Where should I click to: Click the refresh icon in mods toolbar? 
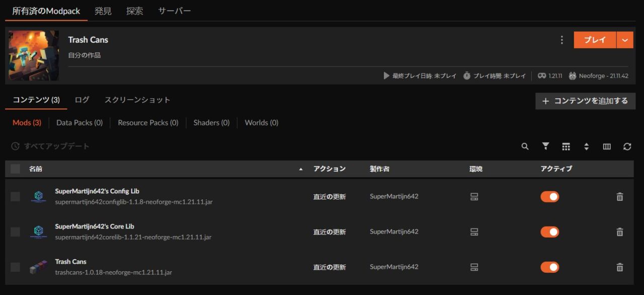click(x=627, y=146)
